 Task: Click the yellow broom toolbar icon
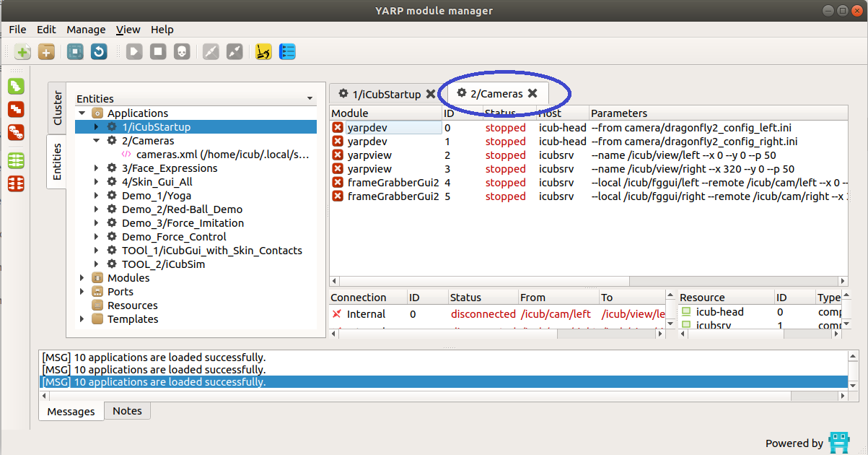(x=263, y=52)
